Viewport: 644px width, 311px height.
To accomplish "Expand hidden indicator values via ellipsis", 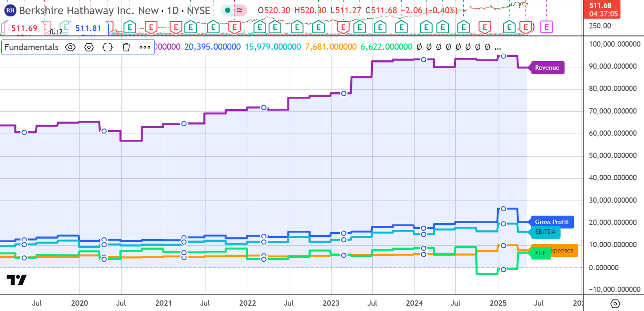I will (x=498, y=47).
